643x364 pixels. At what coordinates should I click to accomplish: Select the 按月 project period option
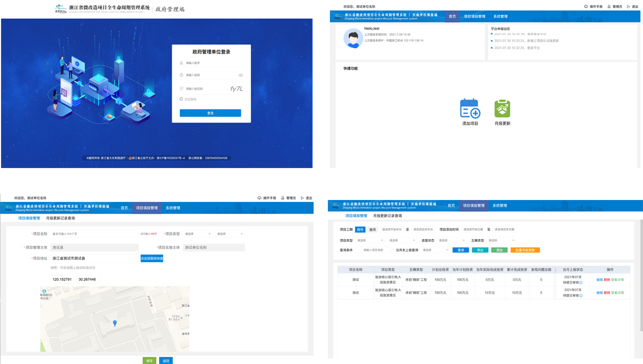click(x=372, y=229)
